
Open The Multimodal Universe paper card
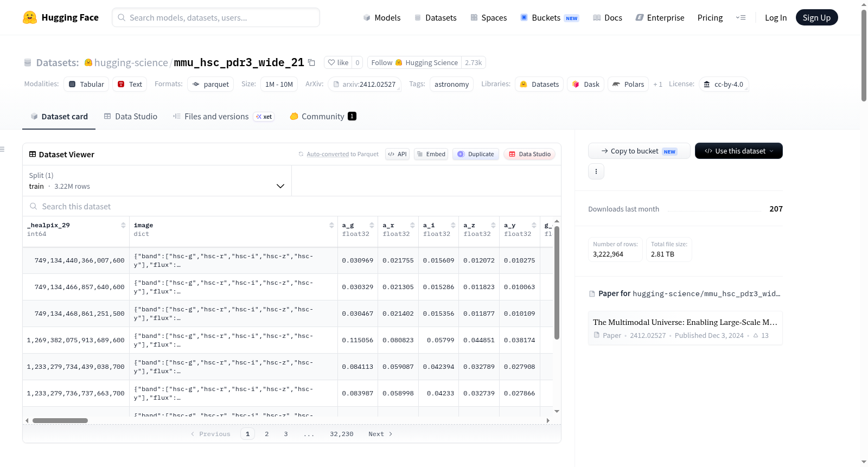[x=685, y=328]
